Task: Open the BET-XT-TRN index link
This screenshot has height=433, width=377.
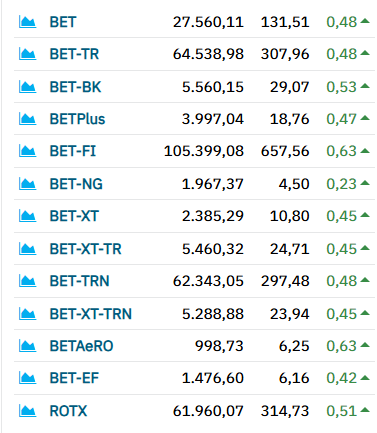Action: click(91, 314)
